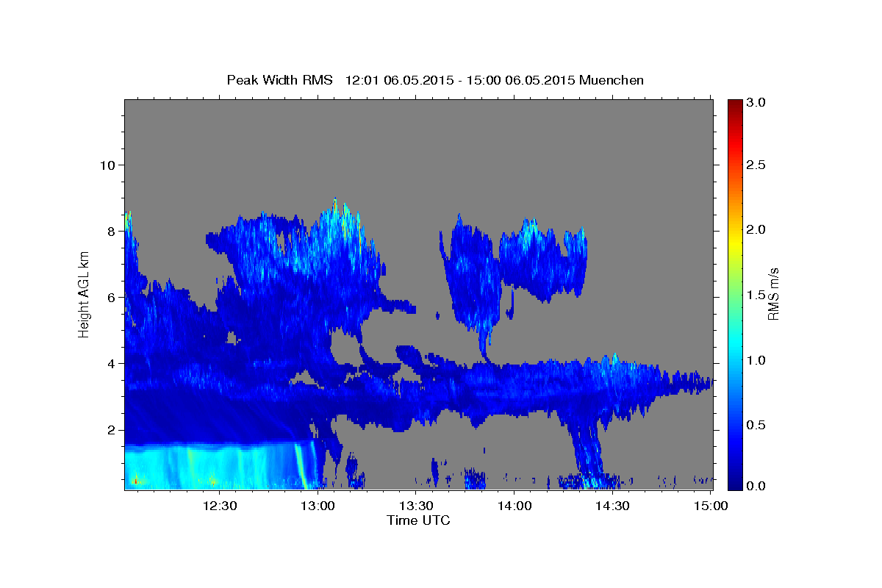Click the '14:00' time tick label

click(x=514, y=506)
